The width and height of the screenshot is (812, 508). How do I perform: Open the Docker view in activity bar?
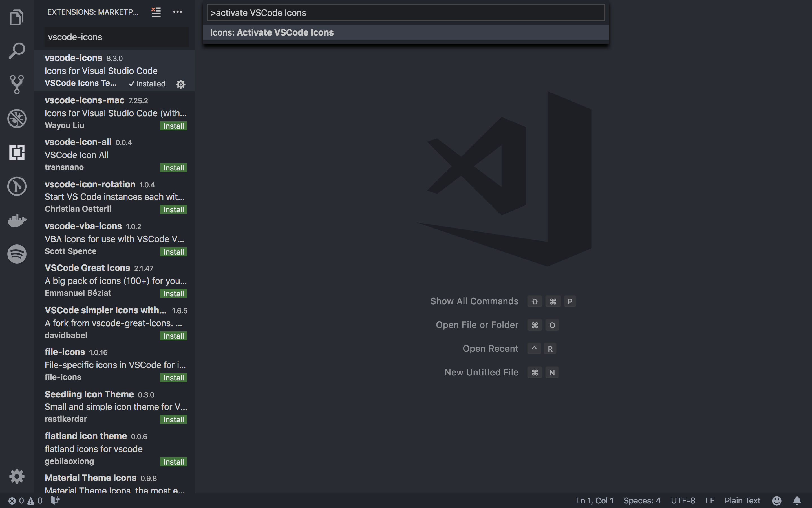click(x=17, y=220)
